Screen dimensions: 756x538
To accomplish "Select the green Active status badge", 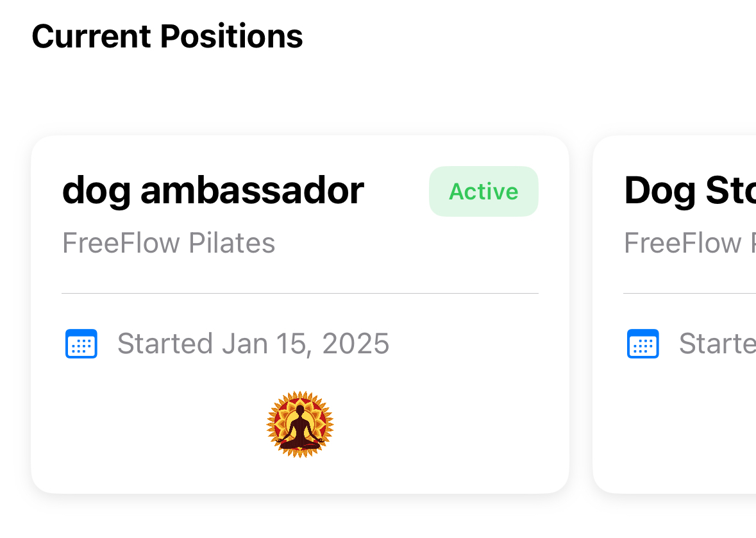I will tap(483, 191).
